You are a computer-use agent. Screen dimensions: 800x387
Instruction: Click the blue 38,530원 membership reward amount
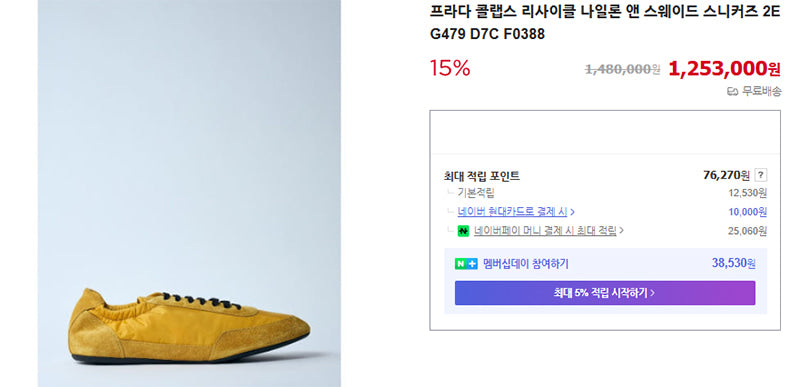point(733,264)
